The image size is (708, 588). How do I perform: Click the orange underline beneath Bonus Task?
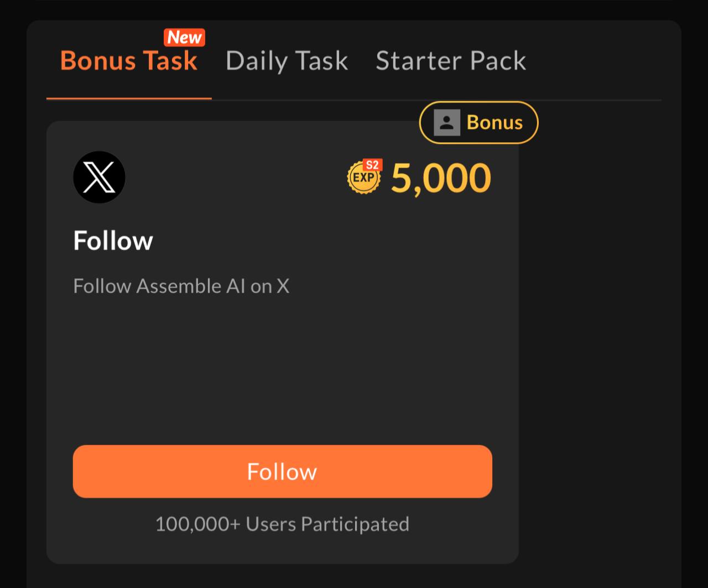[128, 98]
